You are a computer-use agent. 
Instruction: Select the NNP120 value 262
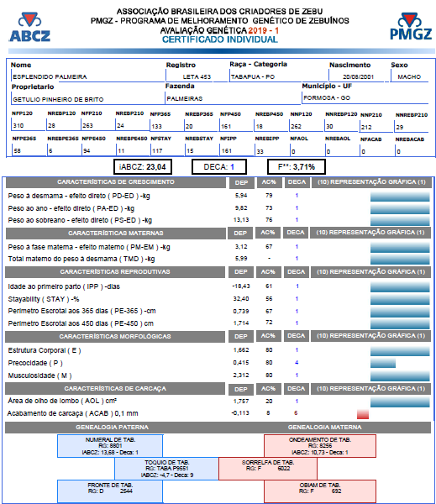click(x=297, y=127)
